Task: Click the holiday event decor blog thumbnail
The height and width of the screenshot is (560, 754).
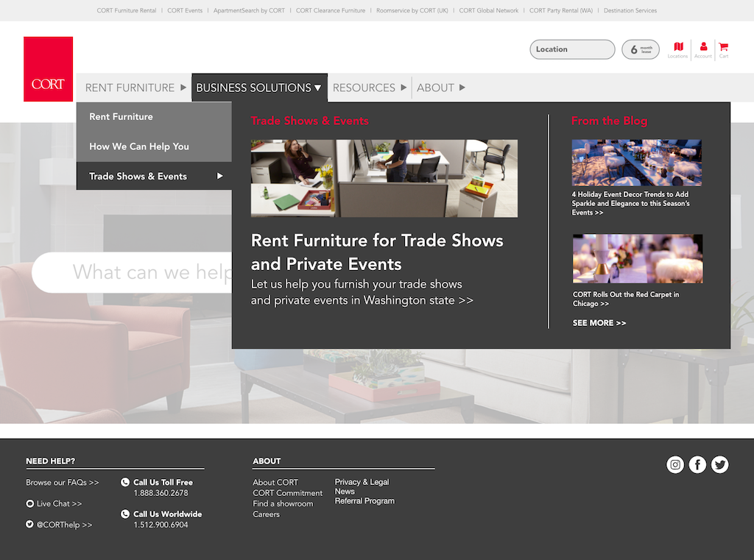Action: click(x=637, y=162)
